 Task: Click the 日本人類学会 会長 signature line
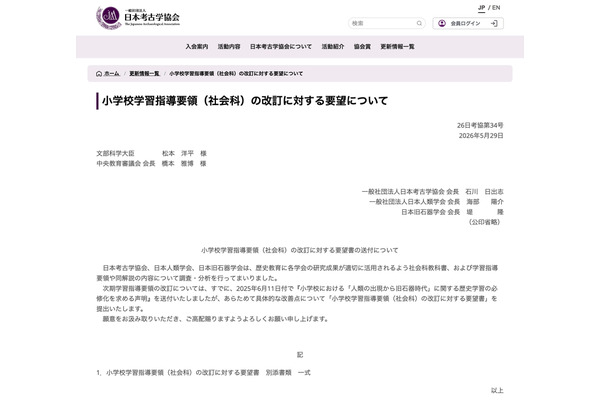pyautogui.click(x=436, y=202)
